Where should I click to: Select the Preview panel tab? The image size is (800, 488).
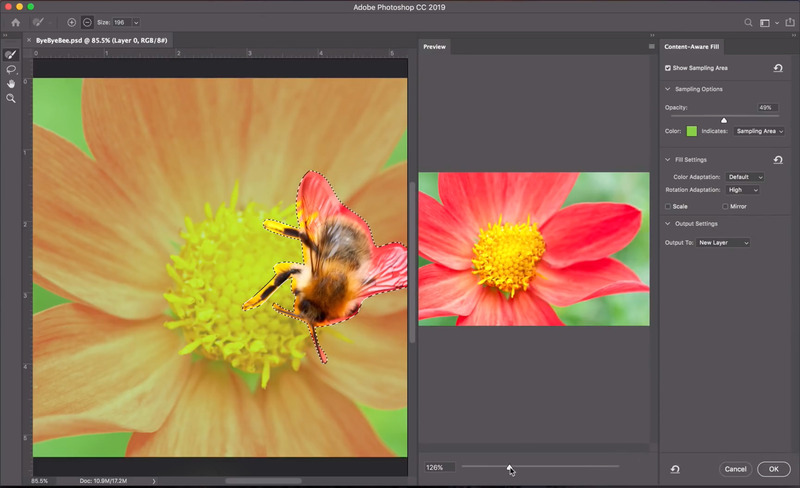click(x=434, y=47)
